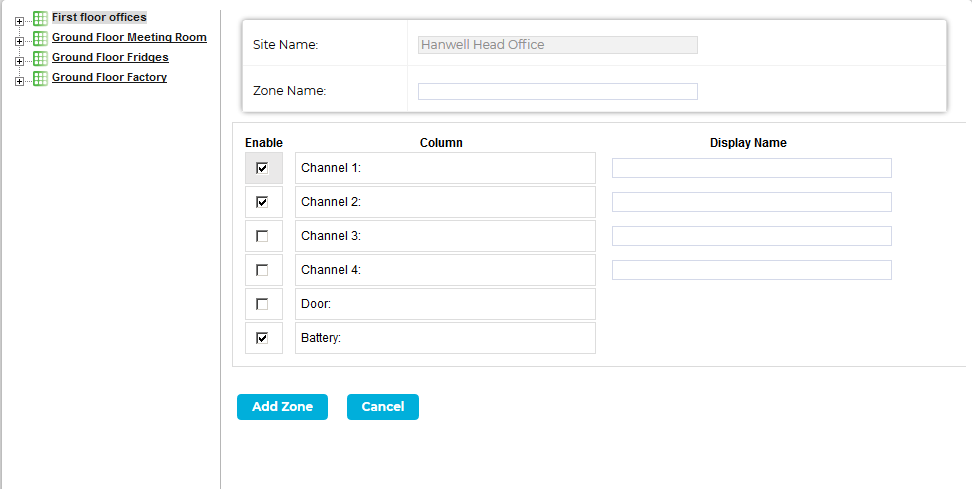Expand the Ground Floor Factory node

pyautogui.click(x=19, y=81)
